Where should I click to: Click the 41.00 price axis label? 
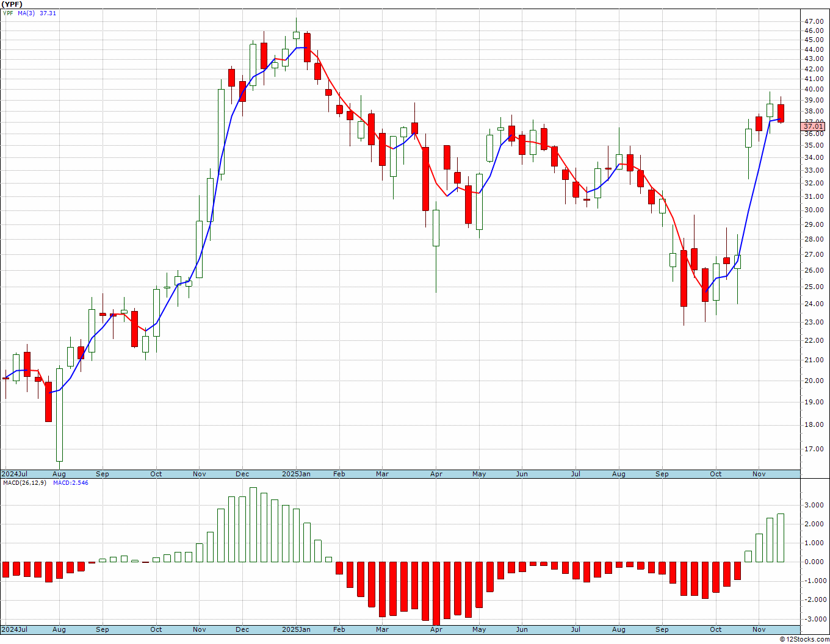click(814, 79)
